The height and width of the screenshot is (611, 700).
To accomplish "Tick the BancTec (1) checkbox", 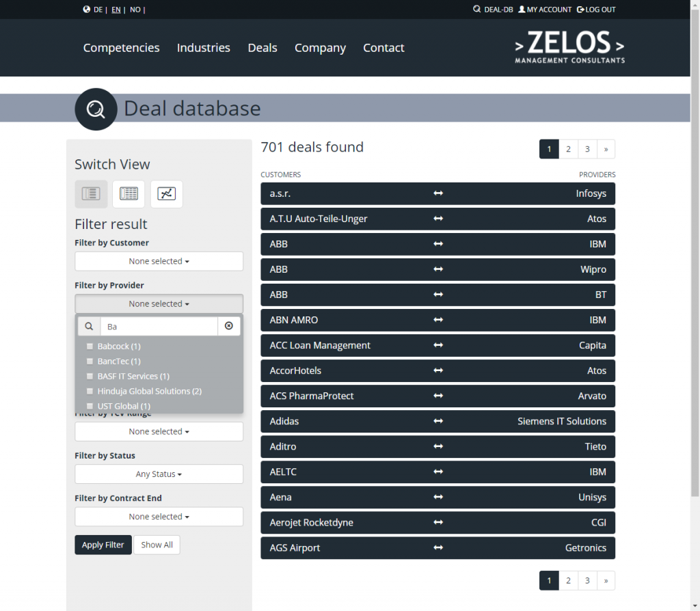I will click(x=90, y=361).
